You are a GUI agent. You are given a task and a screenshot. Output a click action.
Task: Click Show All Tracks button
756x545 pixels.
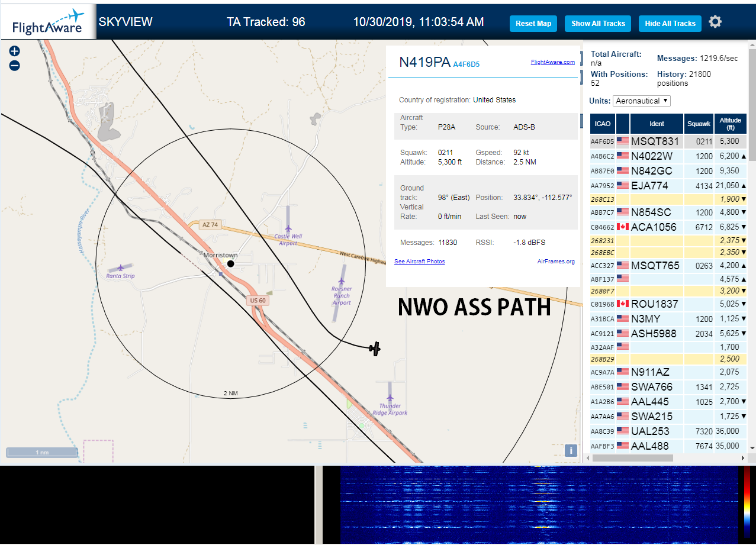tap(598, 24)
